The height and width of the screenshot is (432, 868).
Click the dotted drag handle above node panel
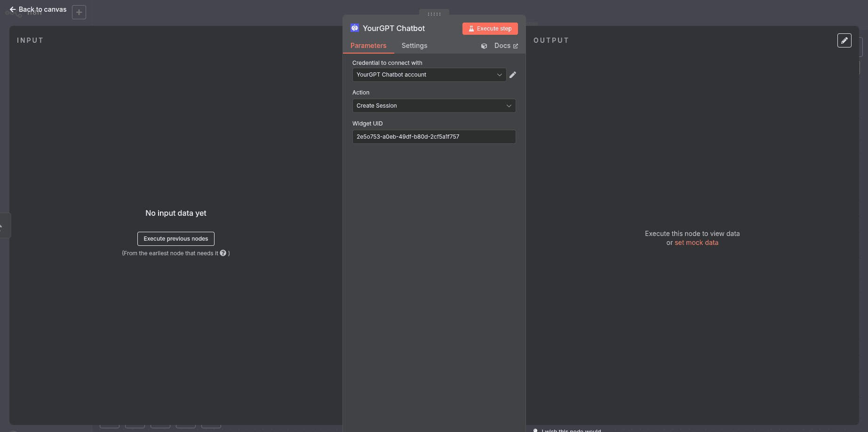coord(434,14)
